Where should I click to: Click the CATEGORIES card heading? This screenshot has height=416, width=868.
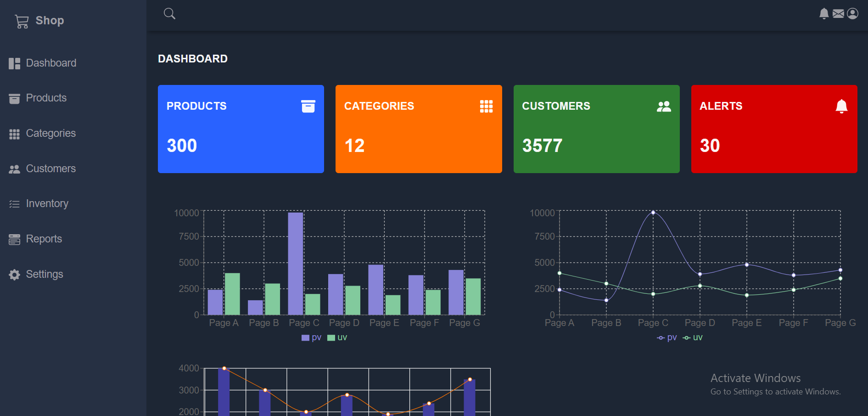379,106
